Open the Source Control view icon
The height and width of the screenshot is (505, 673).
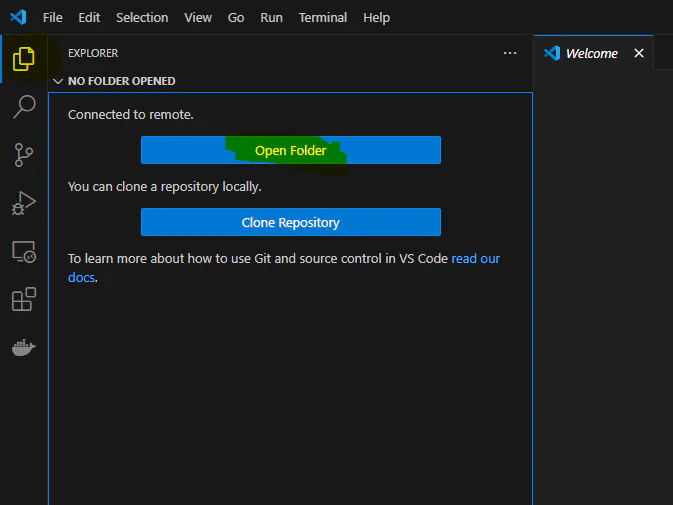pos(24,155)
